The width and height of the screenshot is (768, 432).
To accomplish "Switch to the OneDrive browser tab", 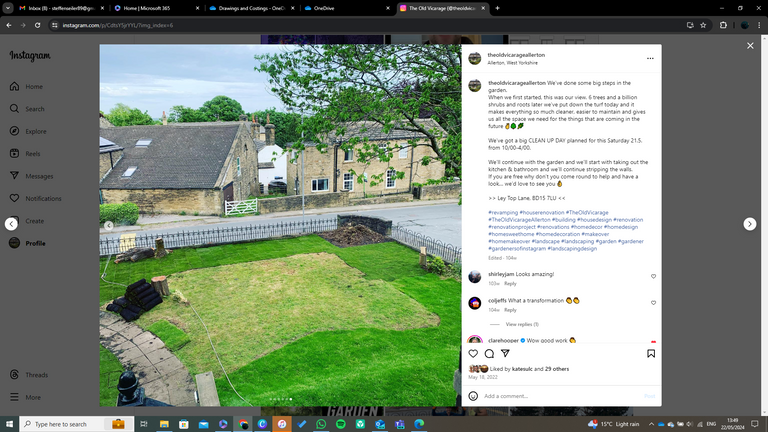I will click(346, 8).
